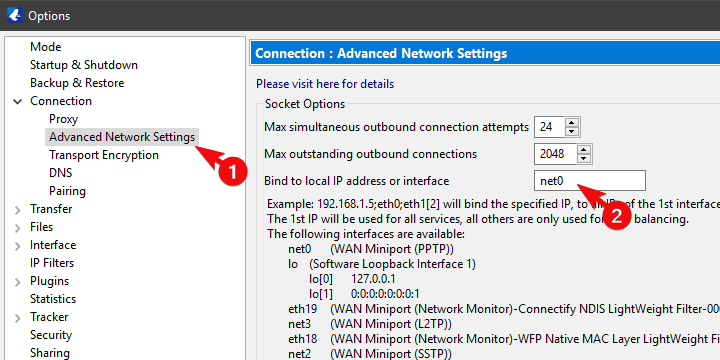This screenshot has height=360, width=720.
Task: Open Transport Encryption settings
Action: coord(104,155)
